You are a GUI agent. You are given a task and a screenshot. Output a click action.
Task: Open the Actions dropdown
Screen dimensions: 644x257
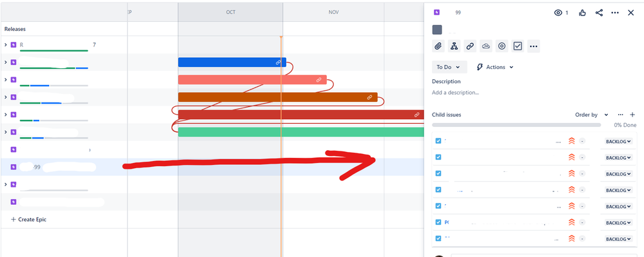pyautogui.click(x=494, y=67)
